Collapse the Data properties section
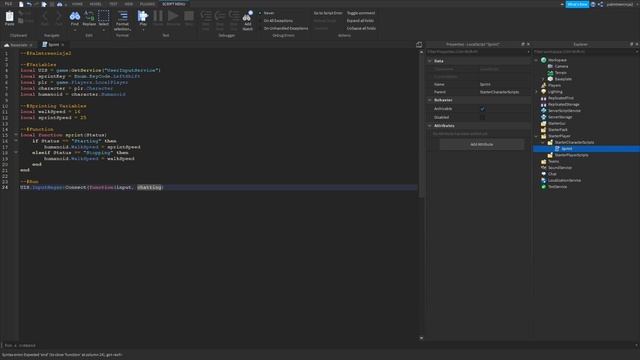 (430, 61)
